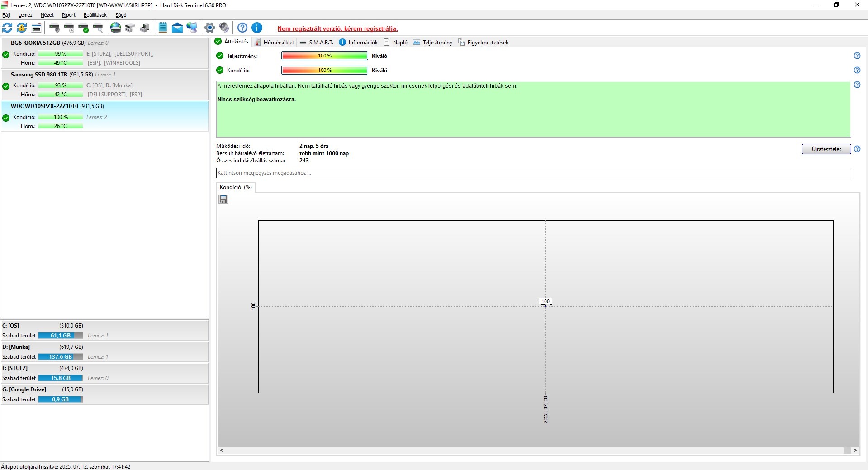Viewport: 868px width, 470px height.
Task: Click the Teljesítmény 100 % gauge bar
Action: click(325, 56)
